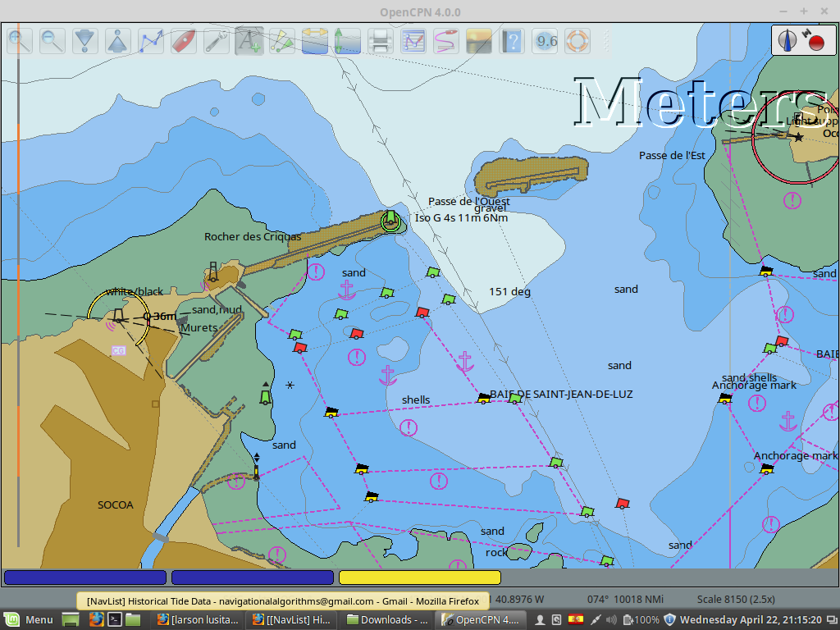
Task: Open the Route and Mark Manager
Action: click(x=413, y=40)
